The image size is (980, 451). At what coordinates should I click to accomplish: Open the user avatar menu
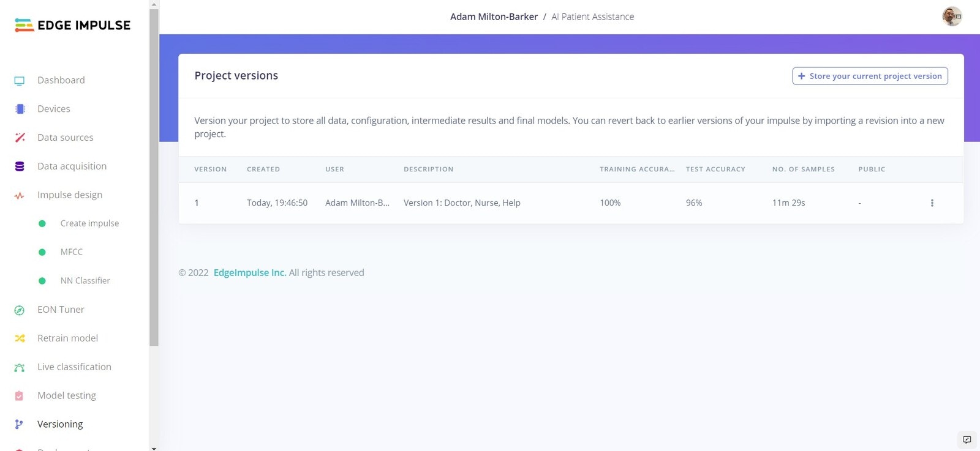[952, 17]
